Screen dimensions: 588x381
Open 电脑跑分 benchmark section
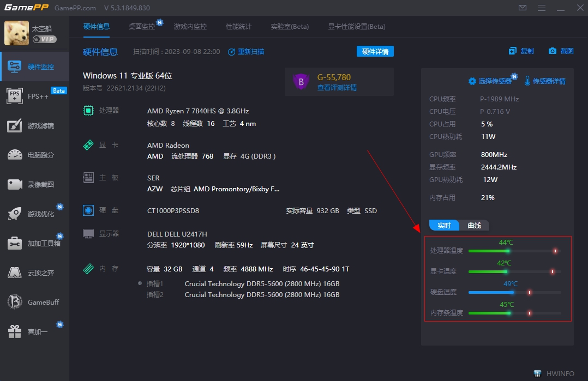coord(34,155)
